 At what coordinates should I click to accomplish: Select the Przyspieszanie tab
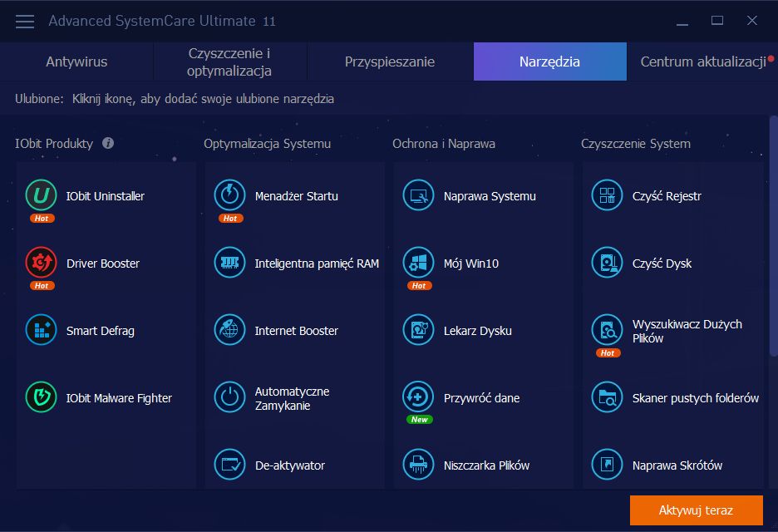point(390,62)
